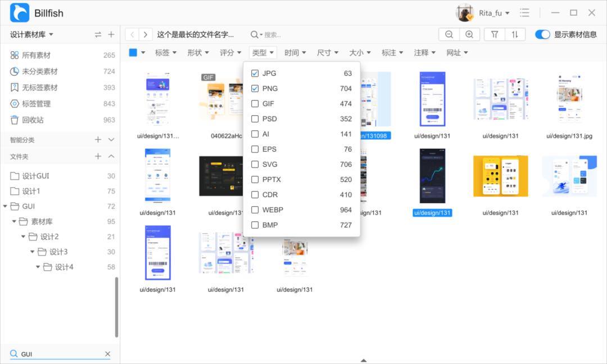
Task: Add a new library with plus icon
Action: (x=111, y=34)
